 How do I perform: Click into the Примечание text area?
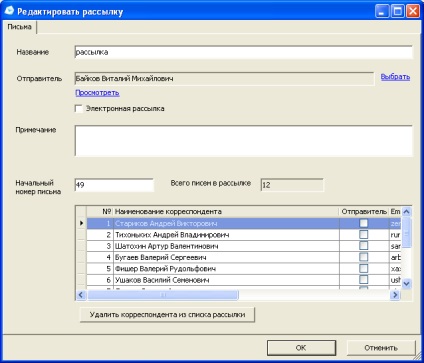(244, 141)
